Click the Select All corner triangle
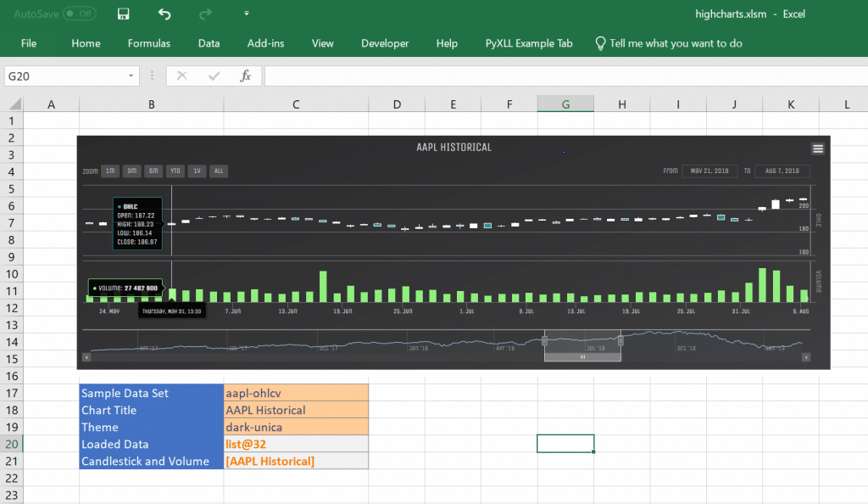 [15, 104]
